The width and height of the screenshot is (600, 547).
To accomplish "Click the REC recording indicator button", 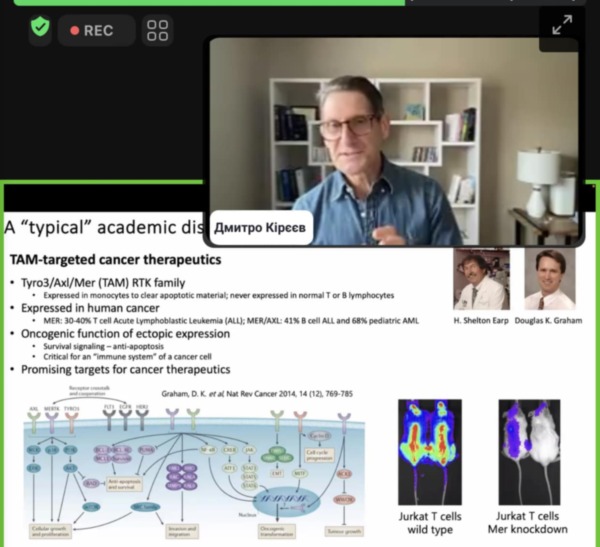I will pyautogui.click(x=93, y=30).
